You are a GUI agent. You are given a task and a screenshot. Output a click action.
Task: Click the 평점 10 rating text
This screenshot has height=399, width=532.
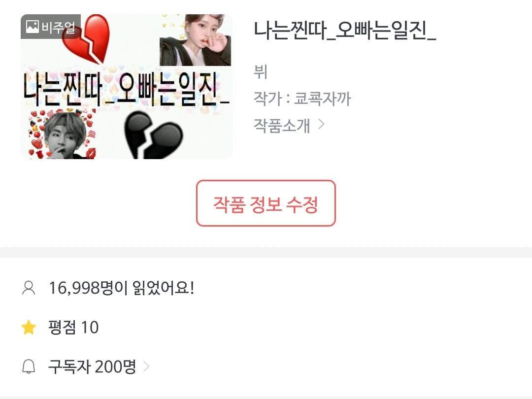click(73, 328)
